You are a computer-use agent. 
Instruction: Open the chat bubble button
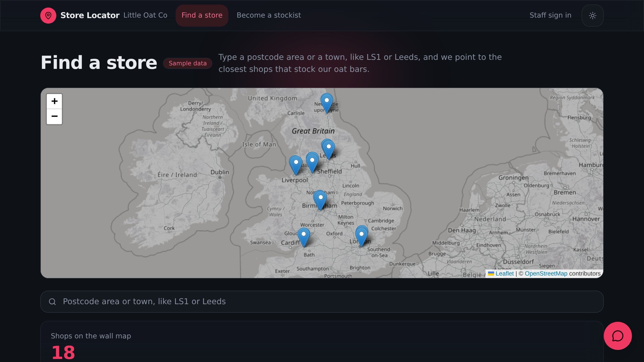618,336
